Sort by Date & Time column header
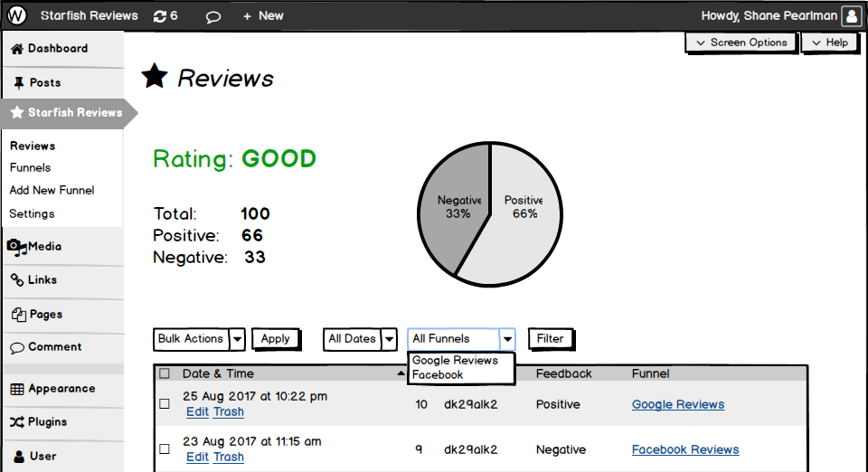The width and height of the screenshot is (868, 472). pyautogui.click(x=218, y=374)
